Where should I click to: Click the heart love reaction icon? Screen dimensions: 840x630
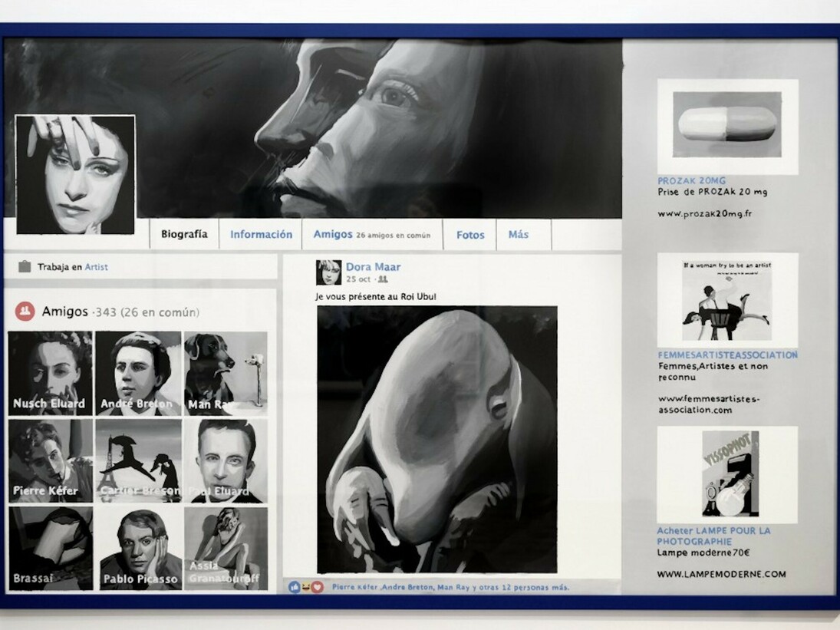tap(317, 587)
